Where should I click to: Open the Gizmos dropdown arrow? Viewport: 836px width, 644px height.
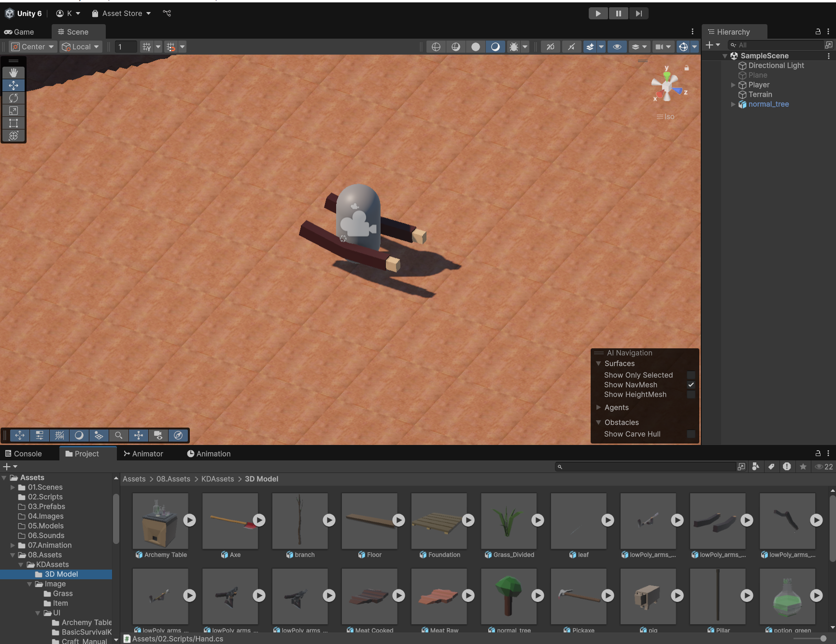pyautogui.click(x=694, y=46)
